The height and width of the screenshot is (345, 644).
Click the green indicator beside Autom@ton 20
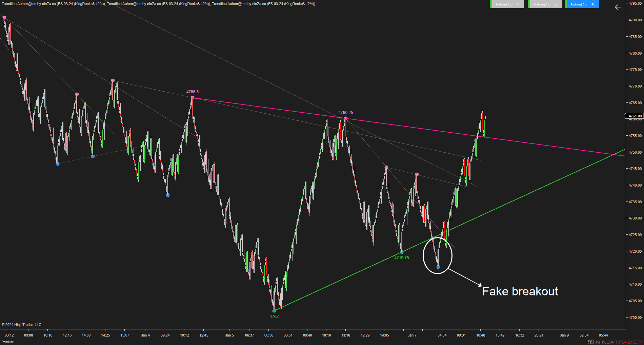[x=529, y=4]
